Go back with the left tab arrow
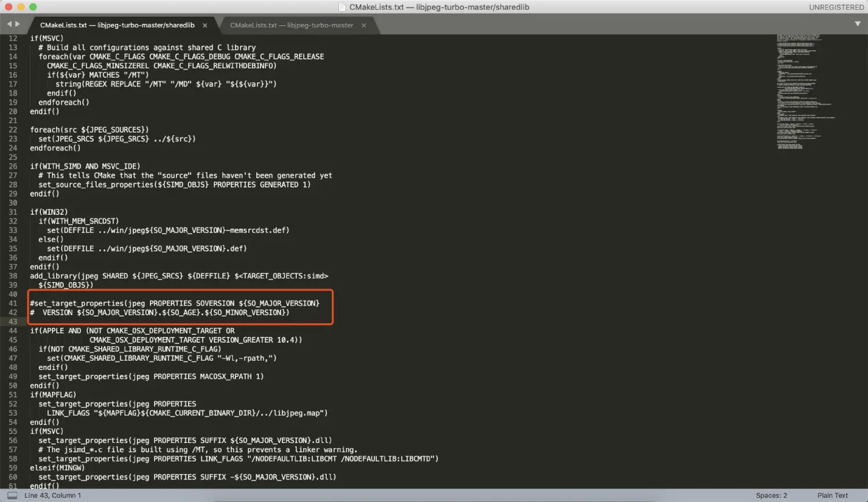The width and height of the screenshot is (868, 502). [x=9, y=24]
